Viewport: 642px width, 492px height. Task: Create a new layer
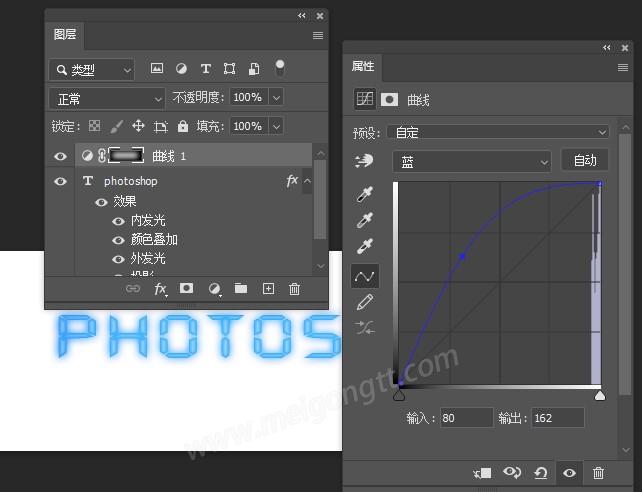[x=268, y=289]
